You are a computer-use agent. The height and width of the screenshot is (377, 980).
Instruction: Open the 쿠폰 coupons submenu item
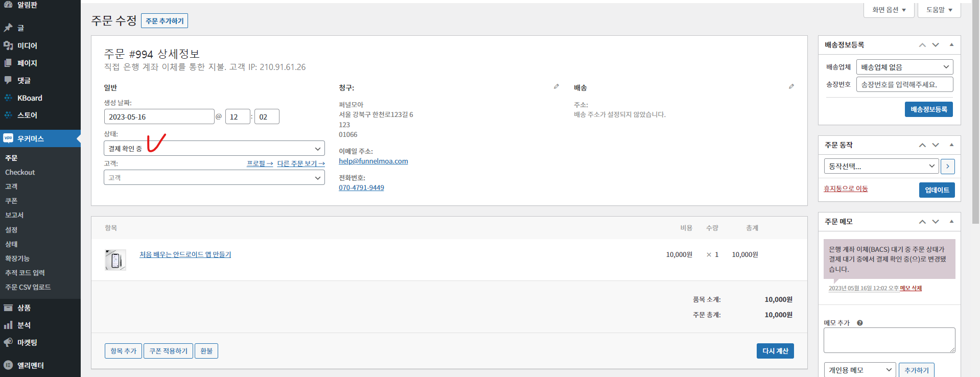click(x=11, y=201)
